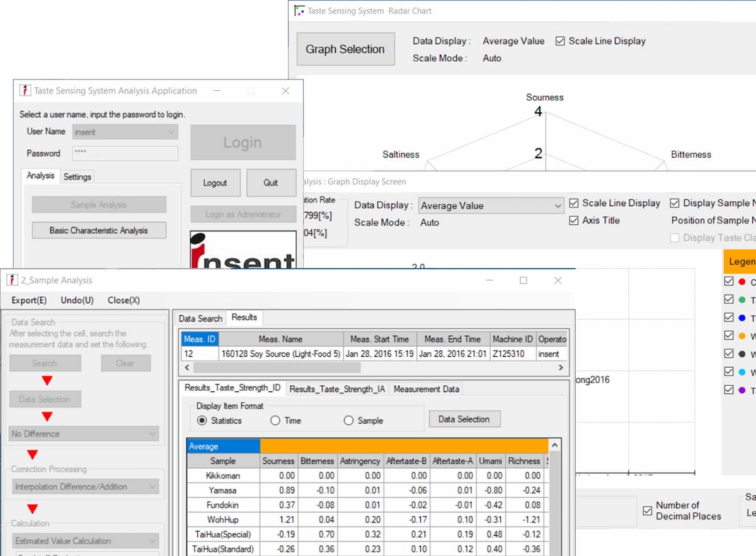Open the Undo(U) menu
Screen dimensions: 756x556
[77, 300]
